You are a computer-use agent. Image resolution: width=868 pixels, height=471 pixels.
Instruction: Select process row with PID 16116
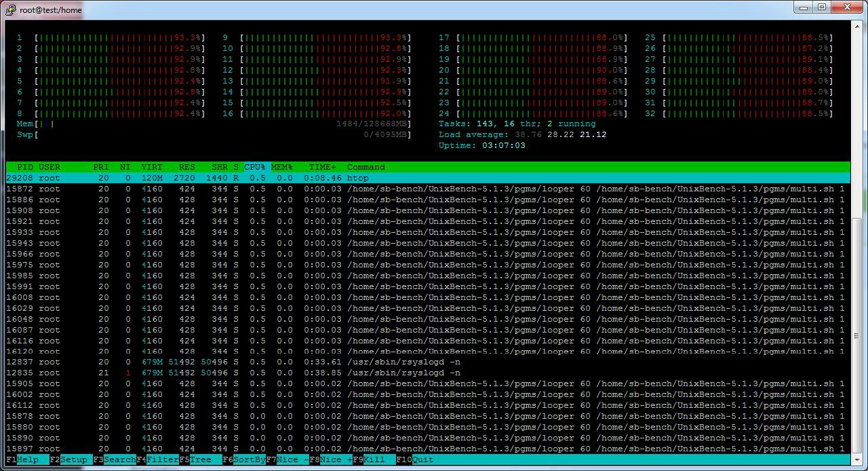tap(427, 341)
